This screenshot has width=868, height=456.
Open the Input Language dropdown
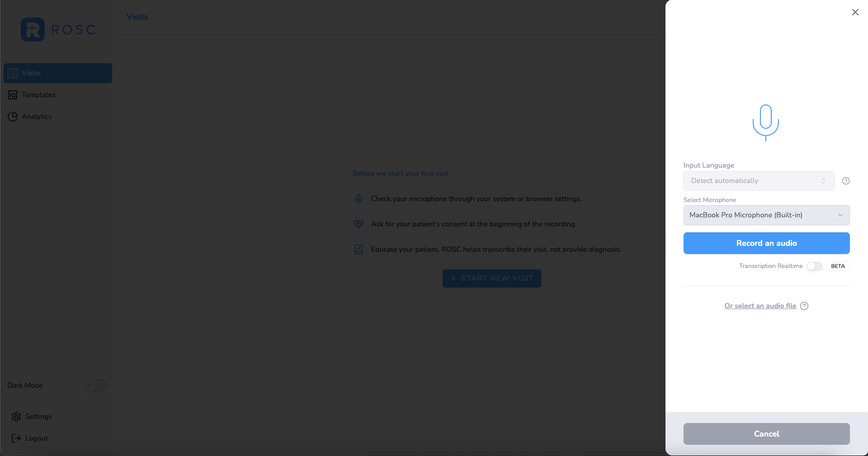tap(758, 181)
